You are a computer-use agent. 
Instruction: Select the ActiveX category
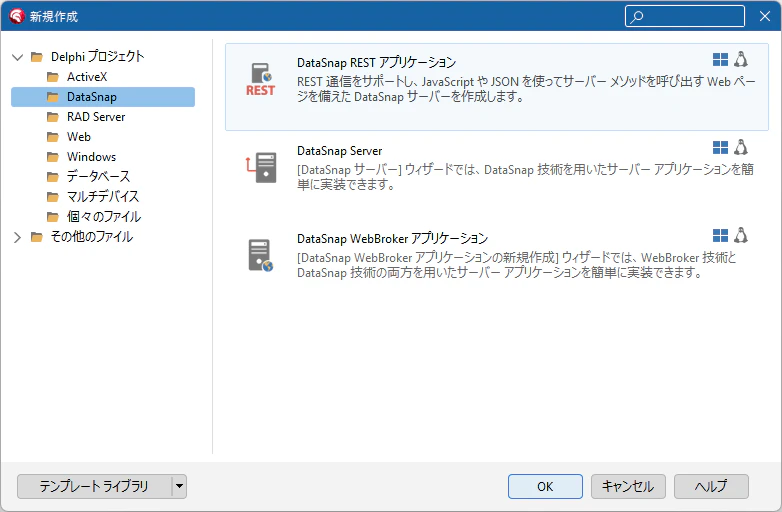(87, 77)
